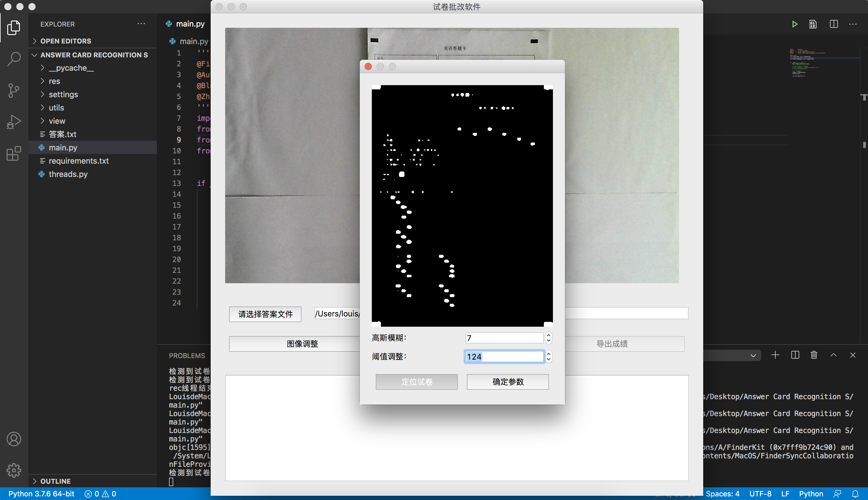Image resolution: width=868 pixels, height=500 pixels.
Task: Open the Run and Debug view
Action: [x=14, y=122]
